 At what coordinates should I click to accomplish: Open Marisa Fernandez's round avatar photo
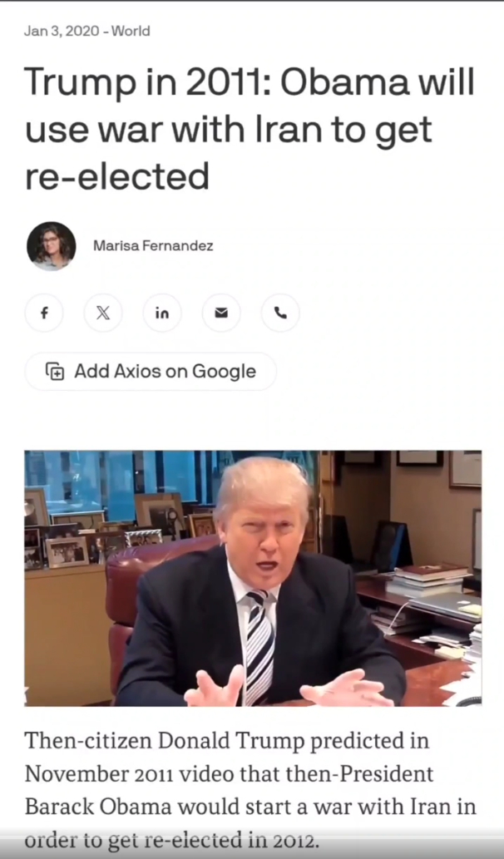pos(51,246)
